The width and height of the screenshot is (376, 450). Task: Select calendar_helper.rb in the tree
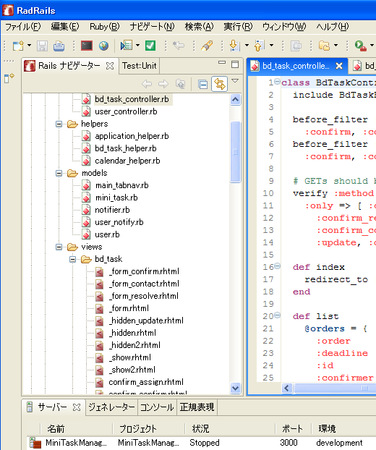127,161
